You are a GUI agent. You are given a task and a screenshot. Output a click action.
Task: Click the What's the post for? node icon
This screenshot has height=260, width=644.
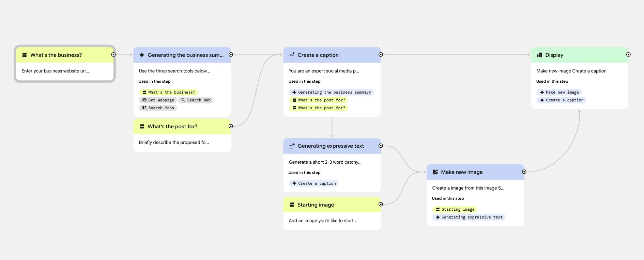click(x=142, y=127)
